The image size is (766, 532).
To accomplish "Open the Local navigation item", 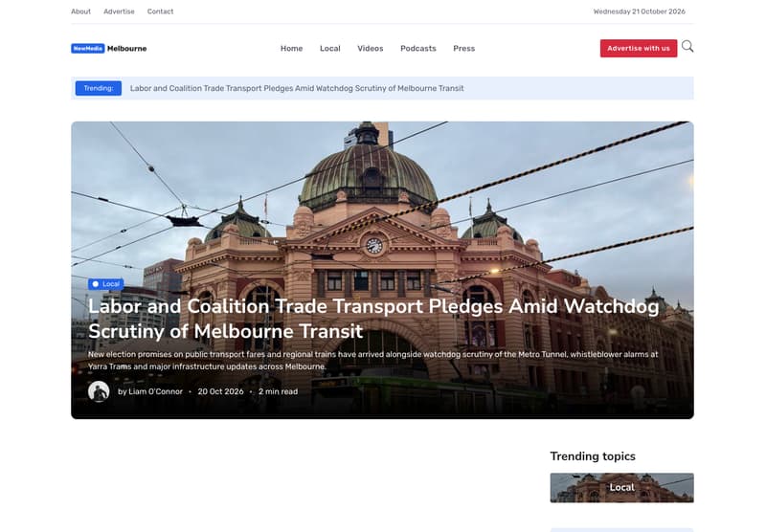I will pos(330,48).
